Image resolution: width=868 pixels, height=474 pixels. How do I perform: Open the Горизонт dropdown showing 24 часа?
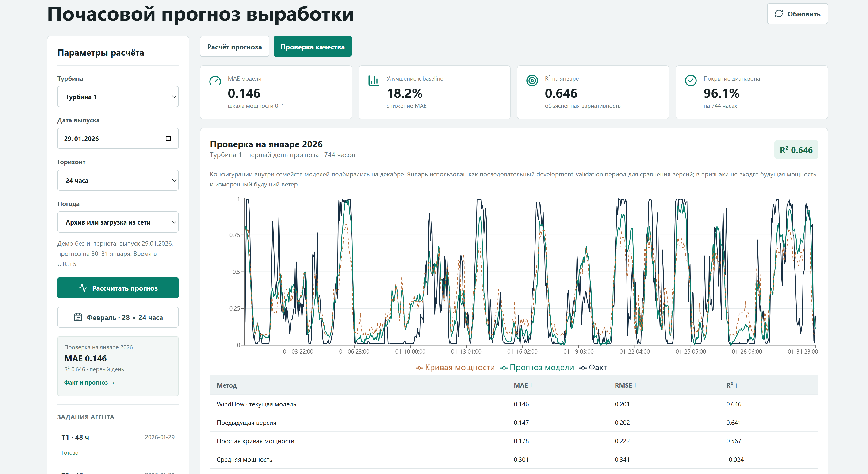[x=118, y=180]
